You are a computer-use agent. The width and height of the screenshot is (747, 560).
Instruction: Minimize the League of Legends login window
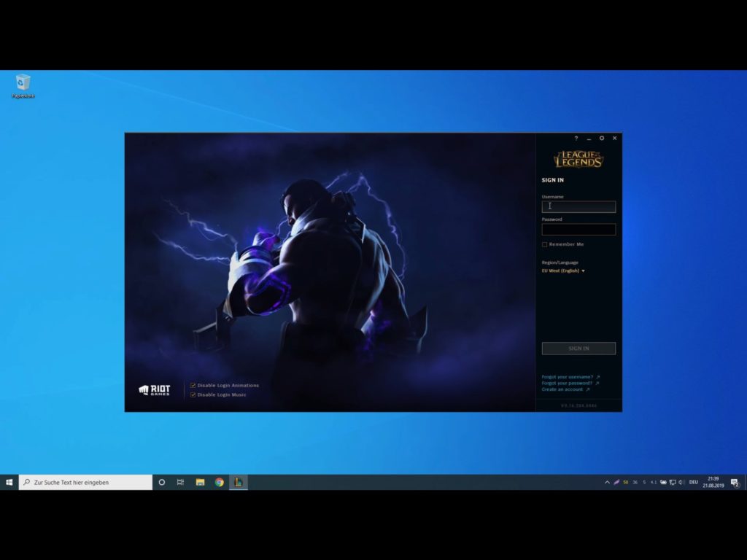(589, 139)
